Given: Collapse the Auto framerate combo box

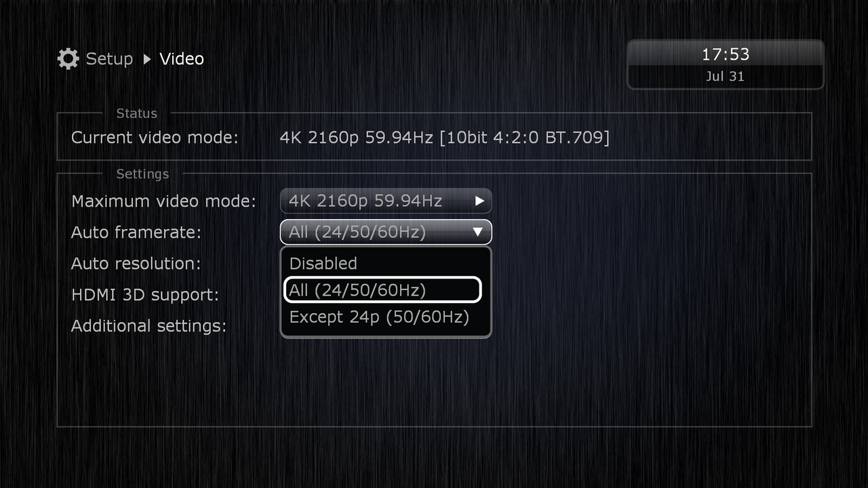Looking at the screenshot, I should point(385,232).
